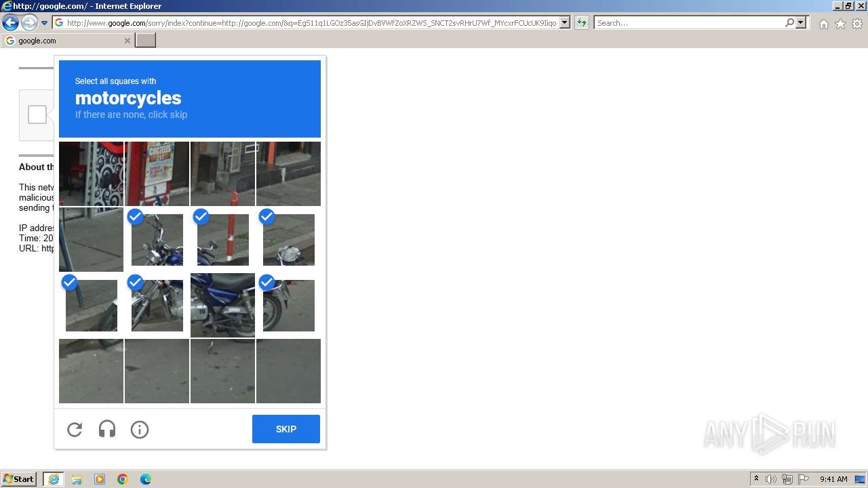Open File Explorer from taskbar
This screenshot has height=488, width=868.
(x=77, y=479)
